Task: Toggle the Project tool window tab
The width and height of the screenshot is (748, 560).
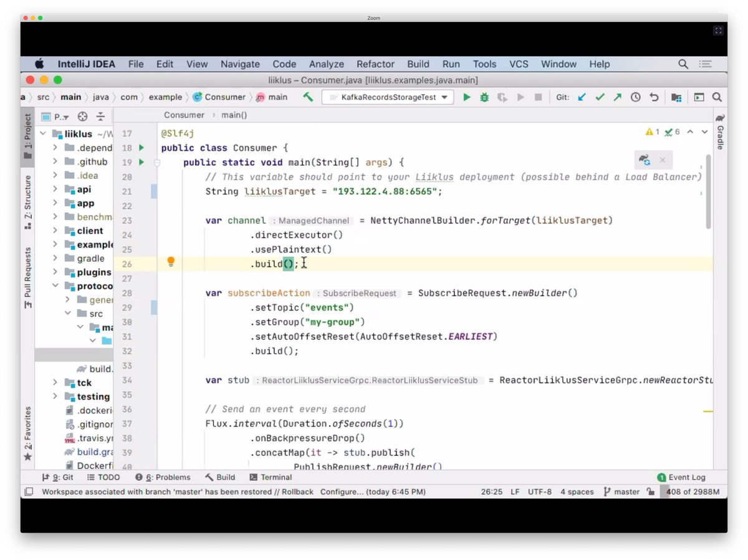Action: point(27,136)
